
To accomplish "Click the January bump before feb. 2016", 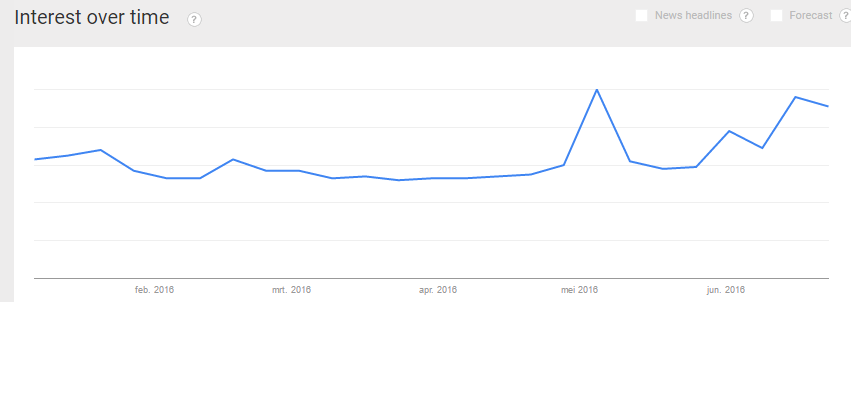I will pos(100,150).
